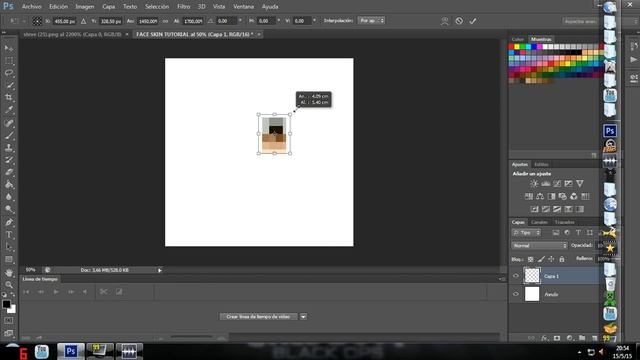The width and height of the screenshot is (640, 360).
Task: Hide the Capa 1 layer
Action: pyautogui.click(x=516, y=276)
